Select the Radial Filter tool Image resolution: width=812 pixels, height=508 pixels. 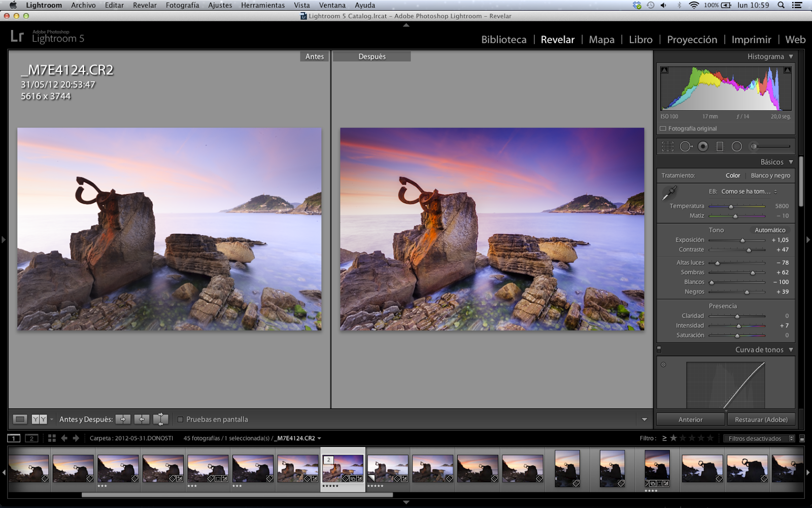pos(737,146)
